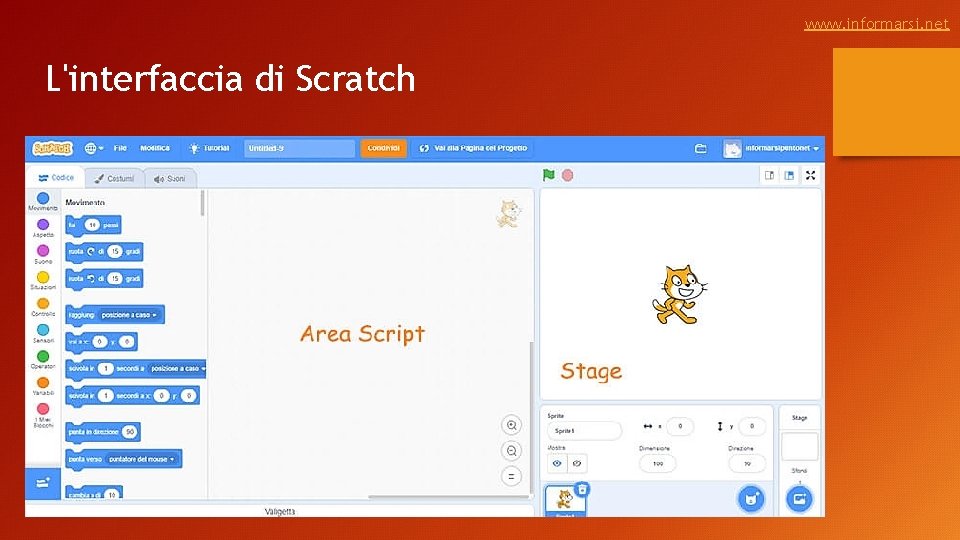Switch to the Codice tab
This screenshot has width=960, height=540.
[56, 178]
